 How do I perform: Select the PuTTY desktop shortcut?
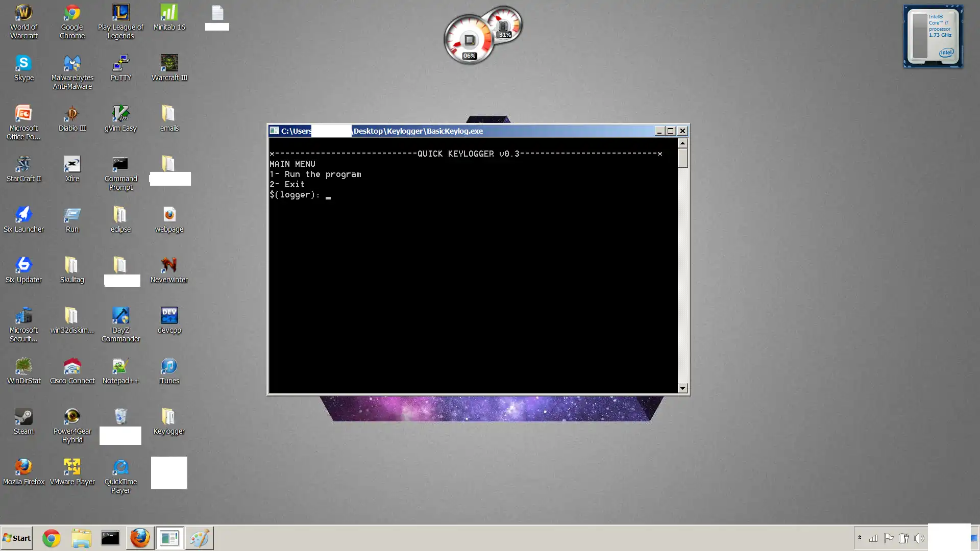(x=120, y=63)
